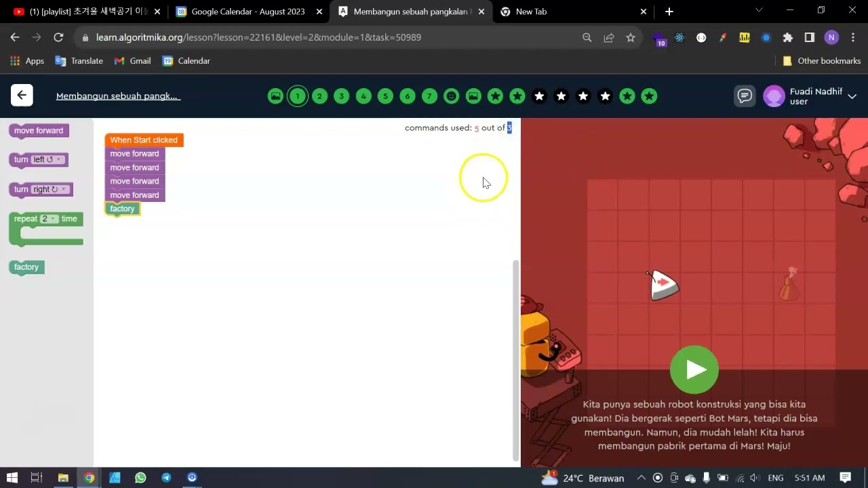Switch to the Google Calendar tab
Image resolution: width=868 pixels, height=488 pixels.
pos(248,12)
